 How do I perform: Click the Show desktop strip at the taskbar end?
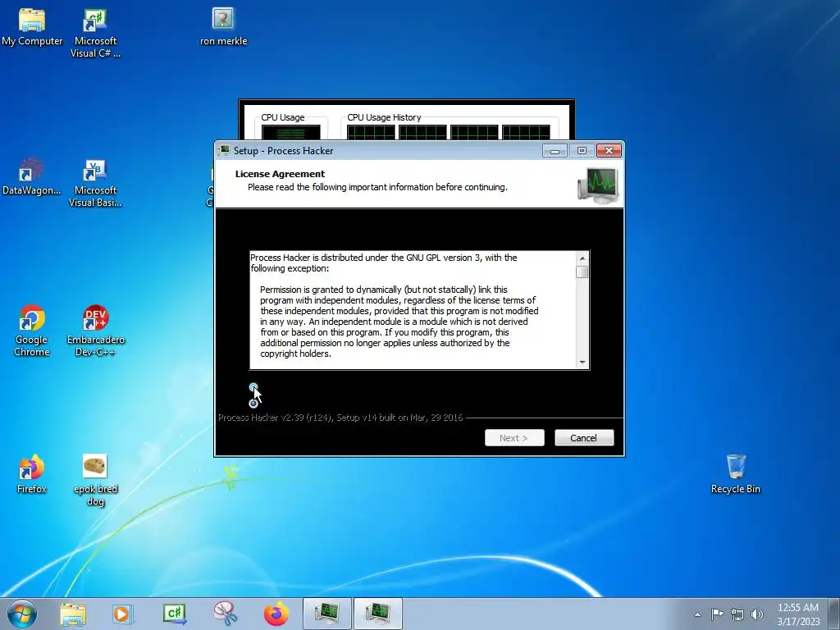tap(834, 614)
